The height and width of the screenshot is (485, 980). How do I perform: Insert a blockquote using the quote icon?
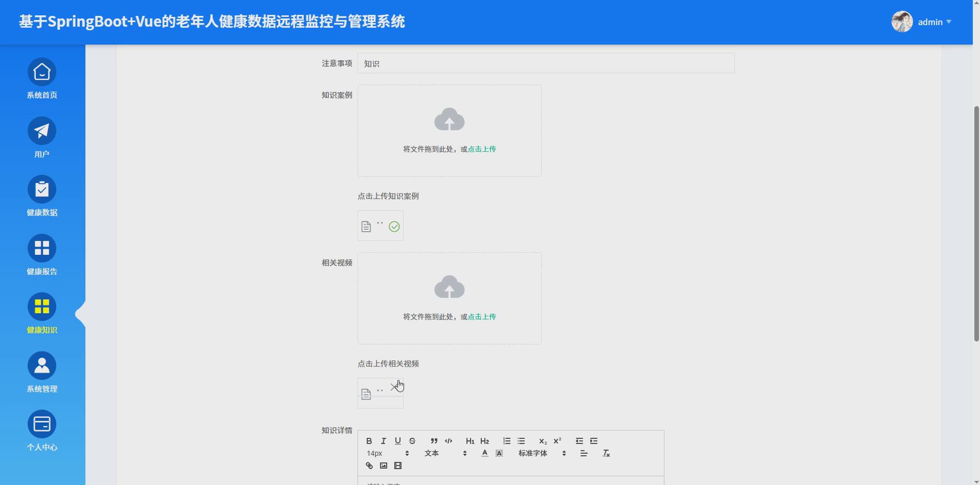pos(433,440)
